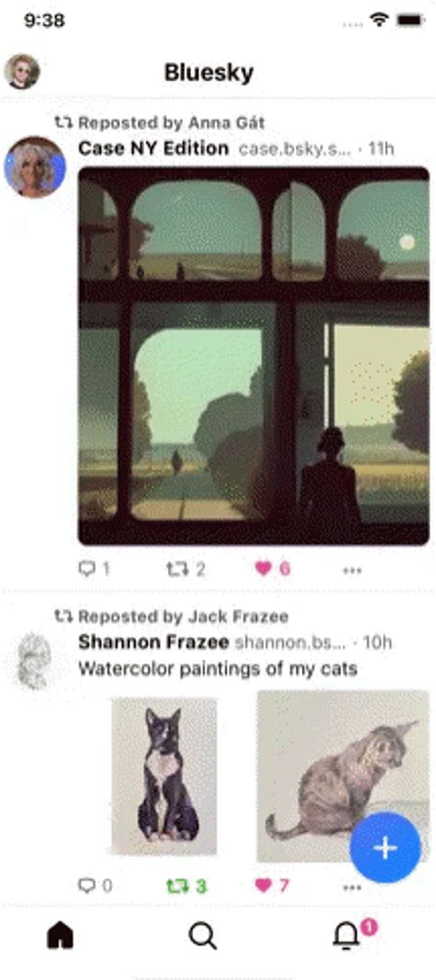Open profile avatar in top left header
The image size is (436, 980).
pos(22,72)
